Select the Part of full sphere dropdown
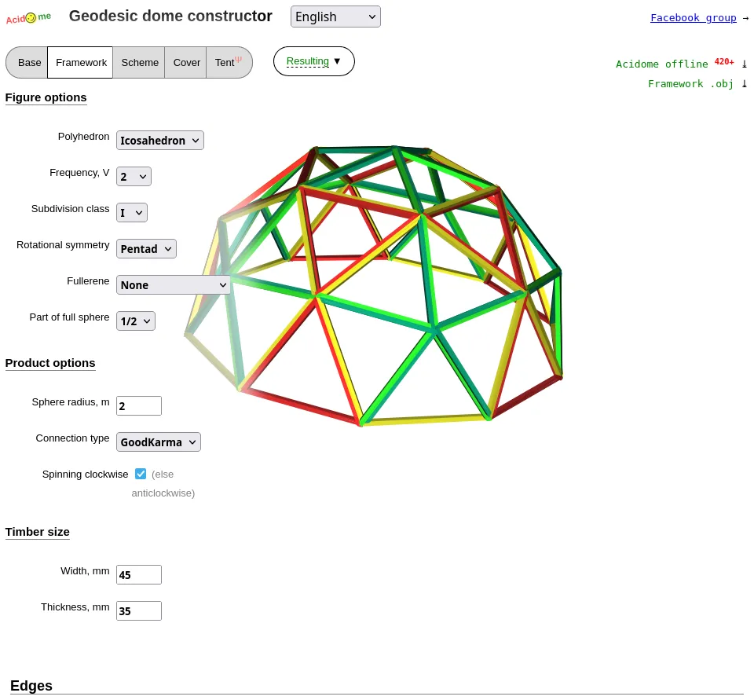Viewport: 754px width, 700px height. point(135,321)
